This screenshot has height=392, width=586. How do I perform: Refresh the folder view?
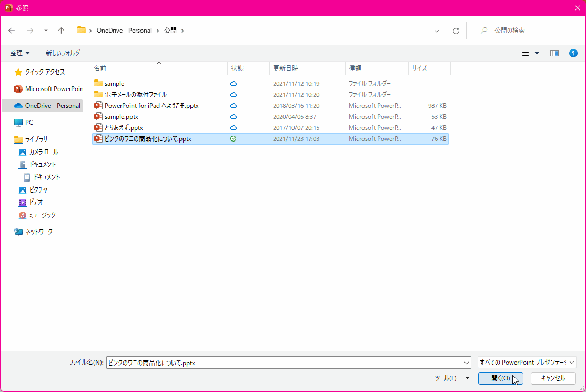[456, 31]
